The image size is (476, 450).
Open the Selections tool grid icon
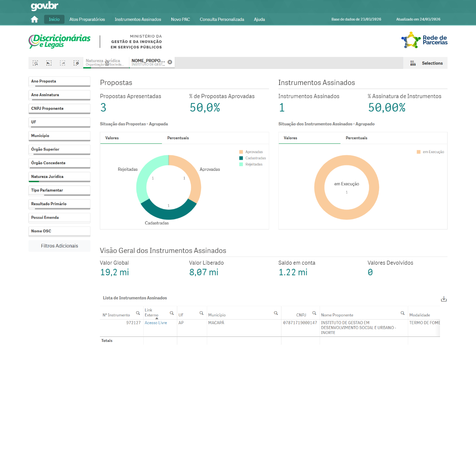pyautogui.click(x=413, y=63)
